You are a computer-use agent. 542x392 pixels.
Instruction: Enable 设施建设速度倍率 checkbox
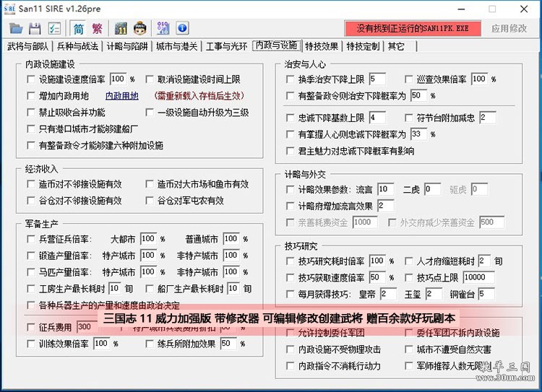pos(31,79)
